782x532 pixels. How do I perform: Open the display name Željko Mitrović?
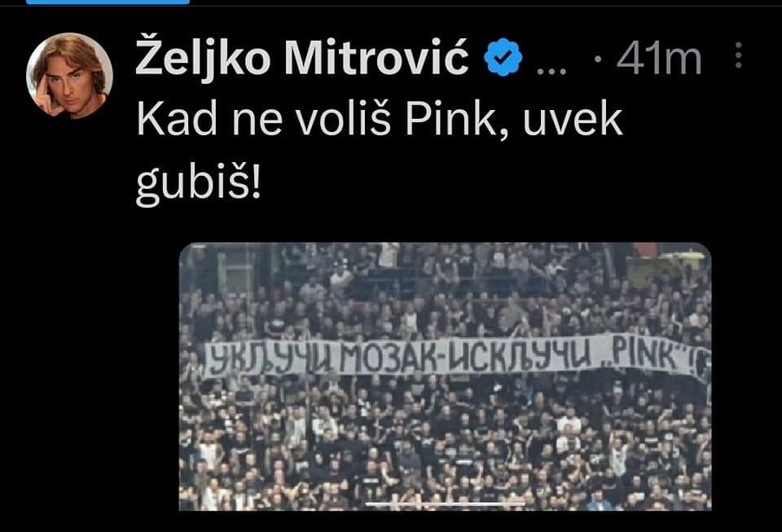(x=302, y=59)
